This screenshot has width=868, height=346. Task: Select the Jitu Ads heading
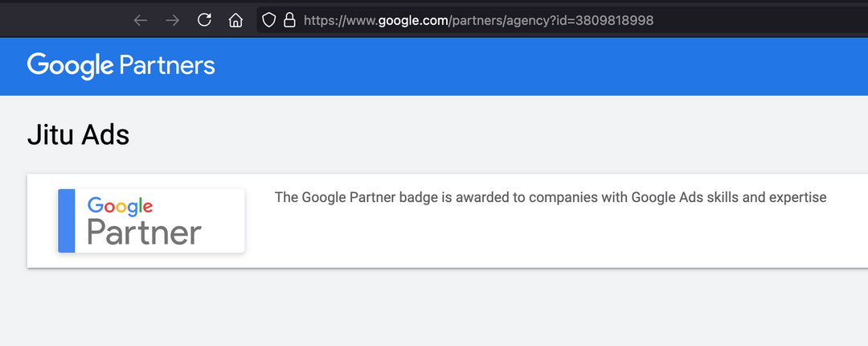78,134
